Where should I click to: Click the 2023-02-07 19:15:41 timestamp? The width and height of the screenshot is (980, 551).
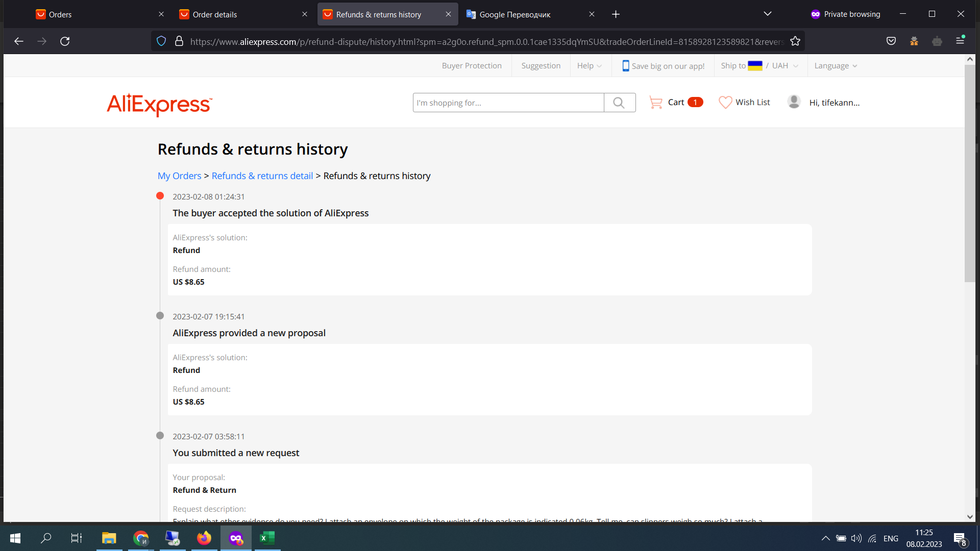pyautogui.click(x=208, y=317)
